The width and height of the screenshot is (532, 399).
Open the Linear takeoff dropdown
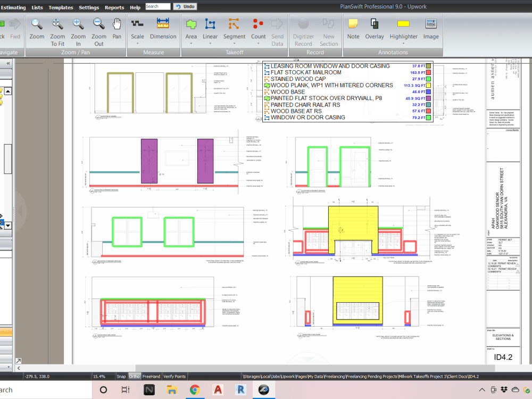coord(210,44)
